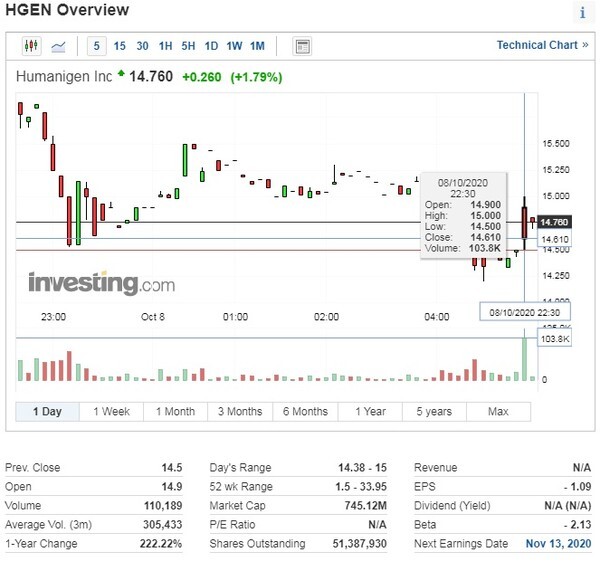Click the Open value 14.9
Viewport: 600px width, 571px height.
pyautogui.click(x=172, y=486)
